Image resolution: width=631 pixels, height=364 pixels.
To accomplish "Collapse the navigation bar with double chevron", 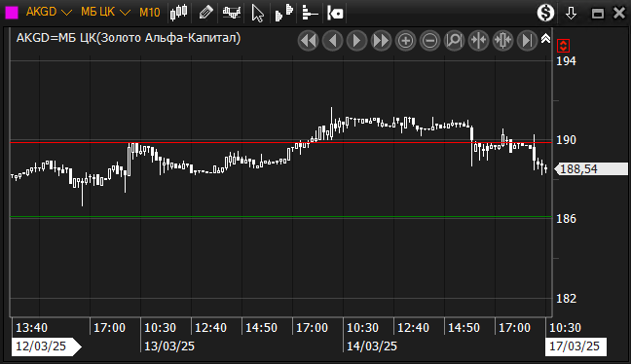I will [x=545, y=39].
